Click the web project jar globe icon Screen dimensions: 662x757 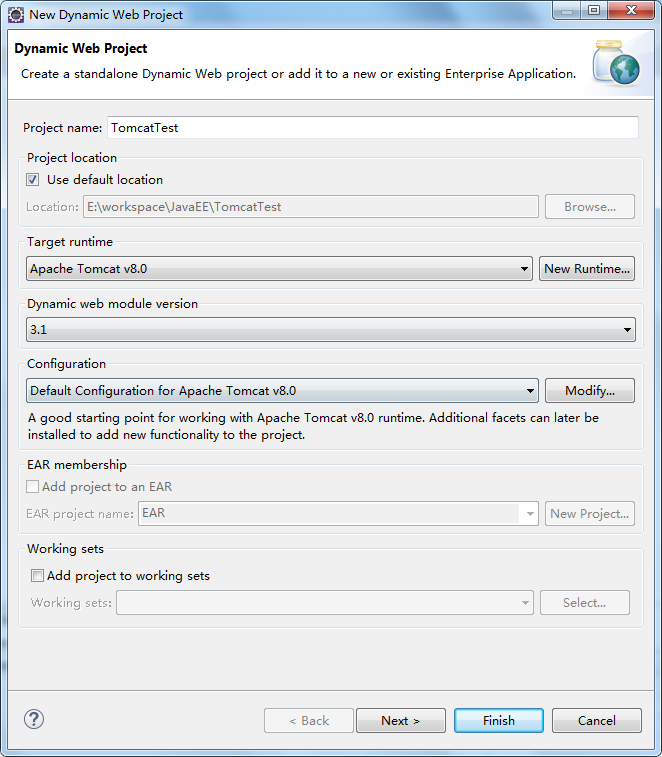615,63
